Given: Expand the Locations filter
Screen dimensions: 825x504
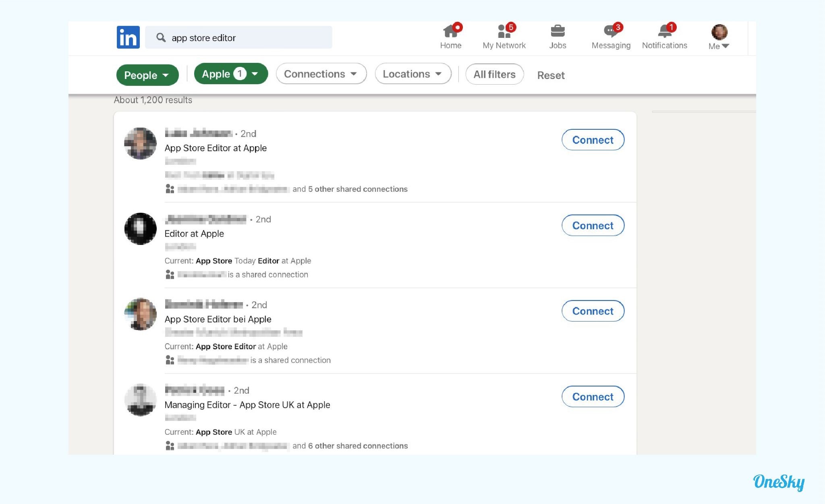Looking at the screenshot, I should [x=413, y=74].
